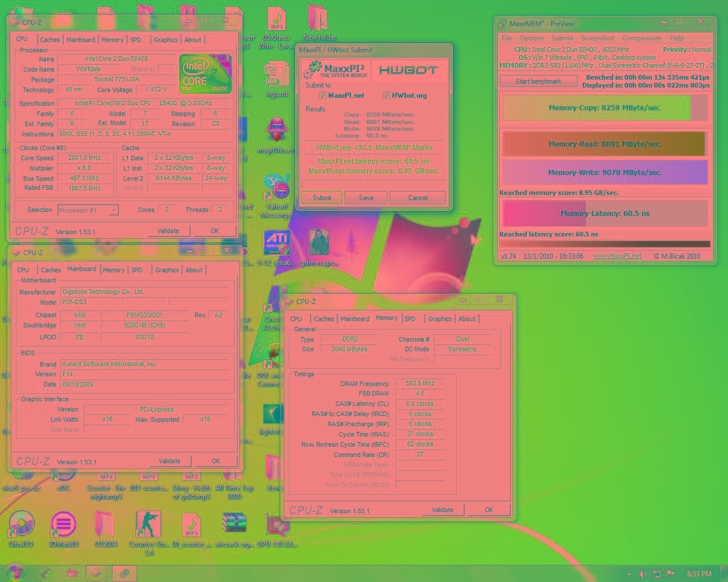Open Graphics tab in Mainboard CPU-Z window
The width and height of the screenshot is (728, 582).
pos(167,270)
